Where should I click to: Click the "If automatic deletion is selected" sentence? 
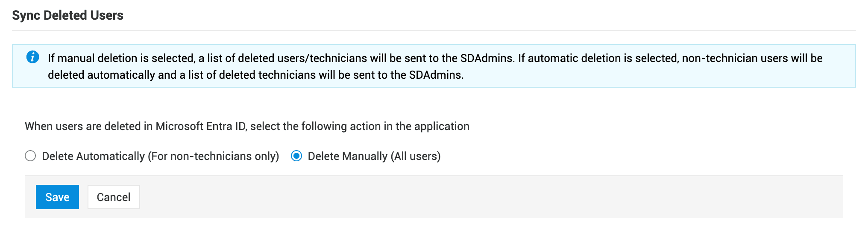598,58
